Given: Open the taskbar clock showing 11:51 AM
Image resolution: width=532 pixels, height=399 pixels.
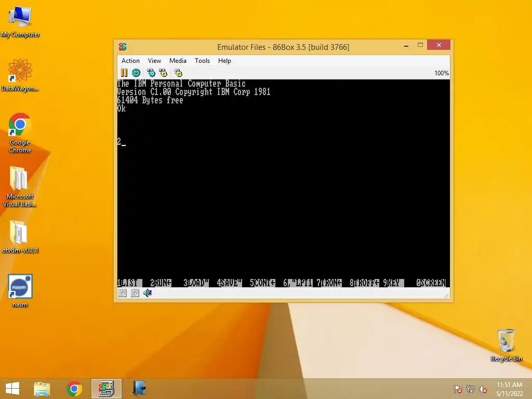Looking at the screenshot, I should [x=509, y=389].
